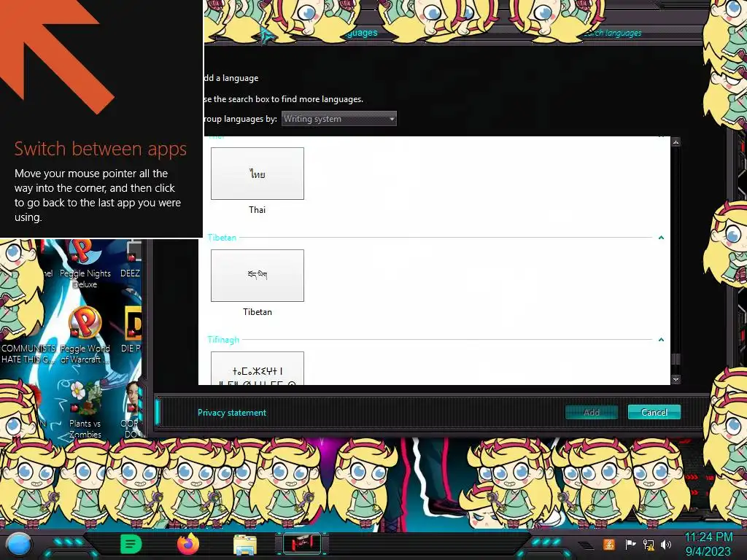Viewport: 747px width, 560px height.
Task: Open the Action Center flag icon
Action: pyautogui.click(x=630, y=544)
